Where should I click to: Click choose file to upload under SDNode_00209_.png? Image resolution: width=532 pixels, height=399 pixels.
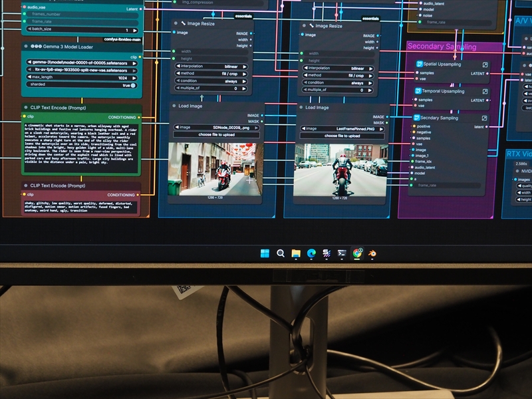pyautogui.click(x=215, y=136)
